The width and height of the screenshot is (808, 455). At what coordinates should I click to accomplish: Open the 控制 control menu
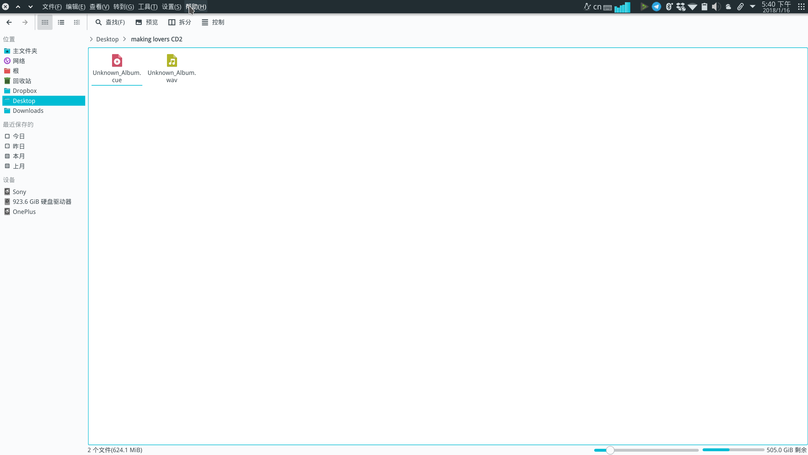[x=213, y=22]
